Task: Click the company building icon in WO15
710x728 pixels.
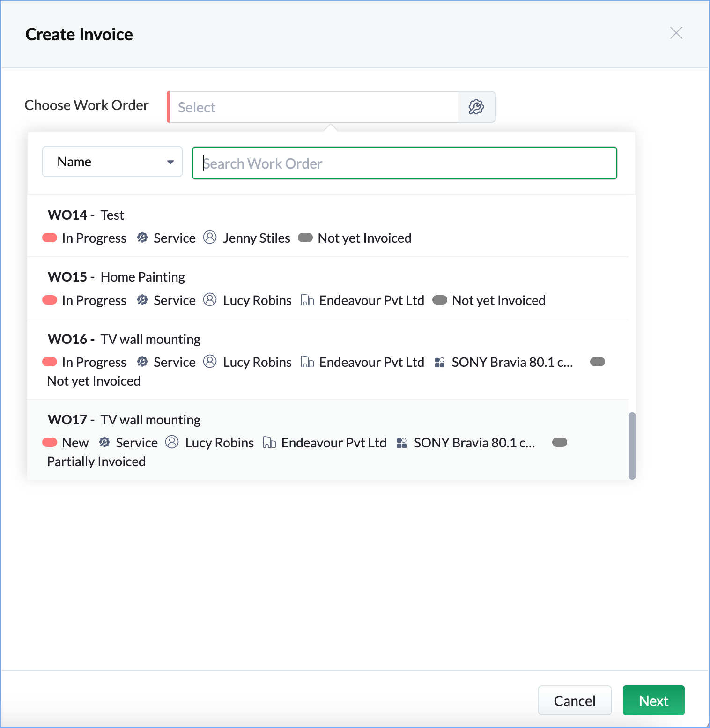Action: pyautogui.click(x=307, y=300)
